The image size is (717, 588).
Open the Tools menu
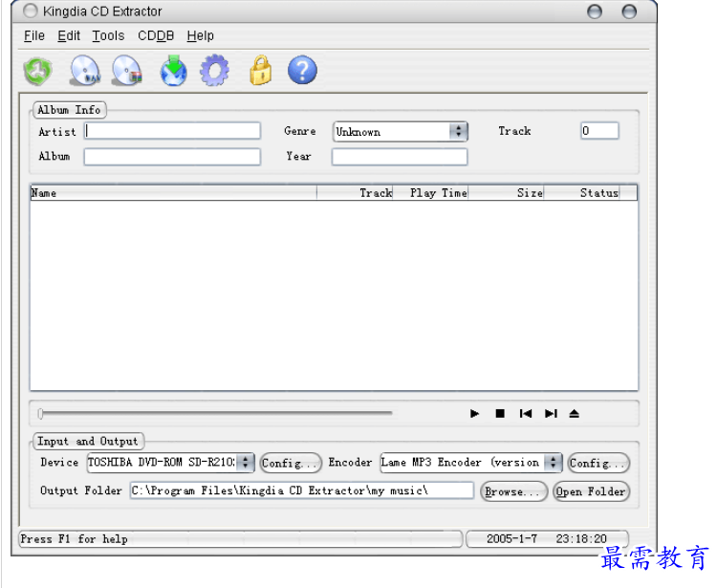point(108,35)
